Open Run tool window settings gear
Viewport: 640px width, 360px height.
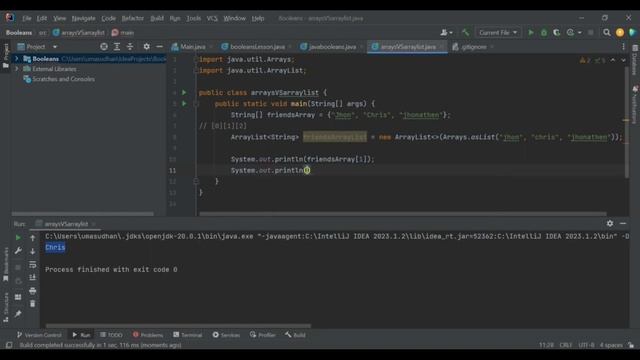610,223
